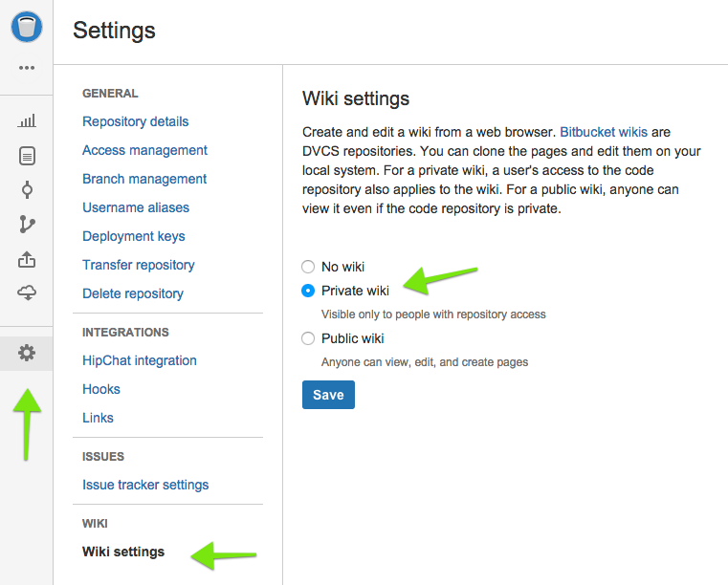728x585 pixels.
Task: Open the Downloads cloud icon
Action: (x=27, y=293)
